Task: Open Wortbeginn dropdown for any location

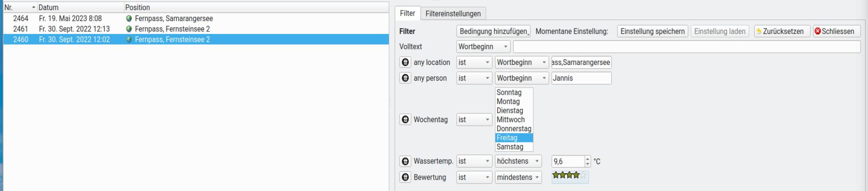Action: [x=522, y=62]
